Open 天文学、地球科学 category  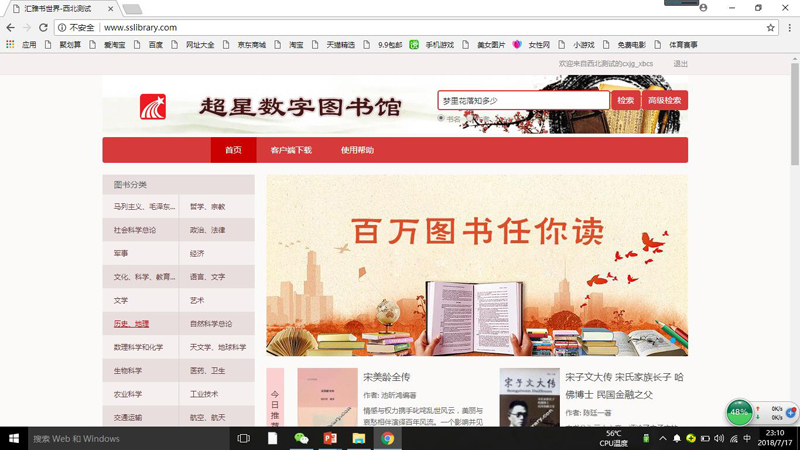pyautogui.click(x=218, y=347)
